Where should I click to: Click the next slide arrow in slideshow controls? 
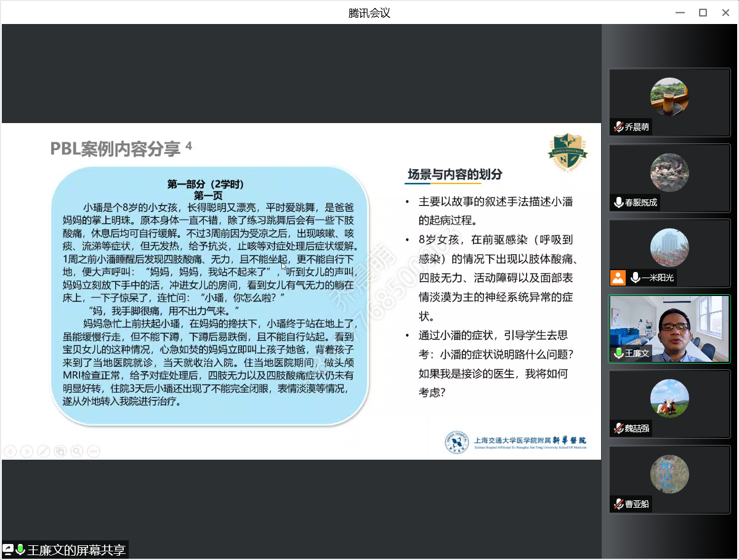click(26, 451)
